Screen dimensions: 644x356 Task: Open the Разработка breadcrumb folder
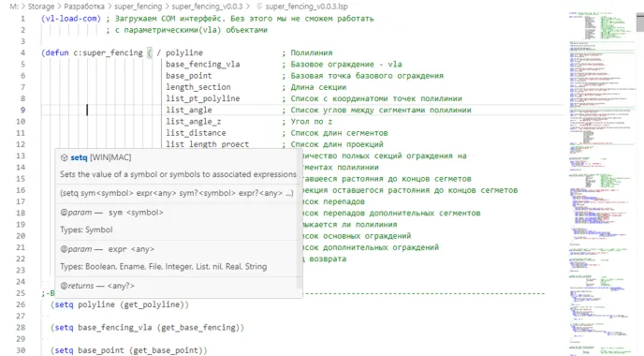click(x=84, y=7)
